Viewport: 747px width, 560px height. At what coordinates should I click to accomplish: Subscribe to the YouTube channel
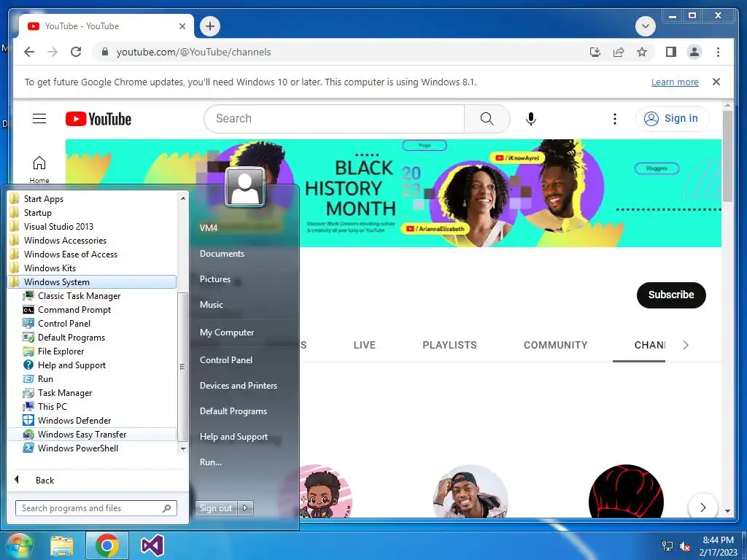coord(671,295)
